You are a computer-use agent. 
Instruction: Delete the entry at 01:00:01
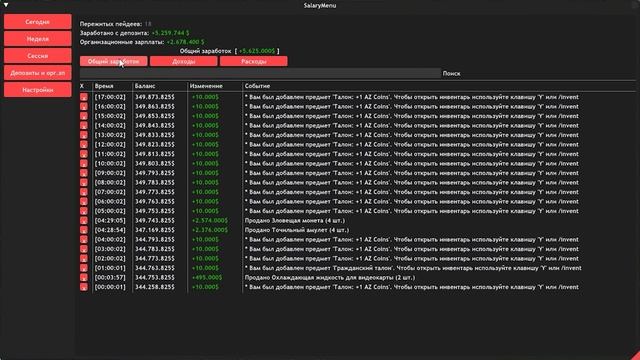tap(84, 268)
